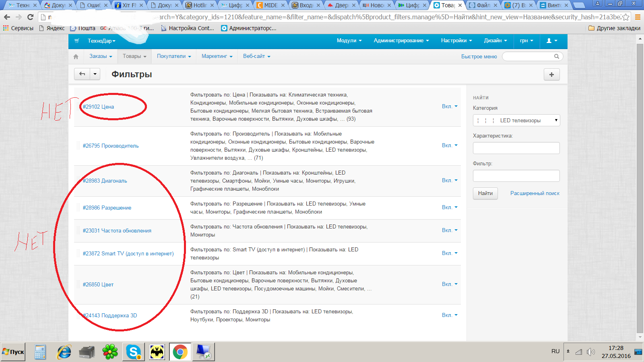Go back using Chrome's back arrow
Image resolution: width=644 pixels, height=362 pixels.
tap(7, 17)
